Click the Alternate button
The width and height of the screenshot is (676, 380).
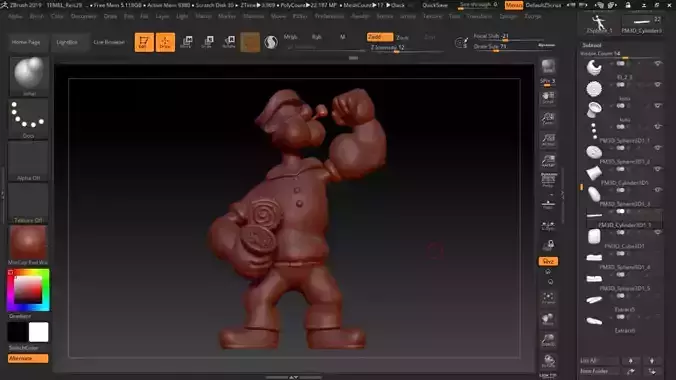(x=28, y=358)
